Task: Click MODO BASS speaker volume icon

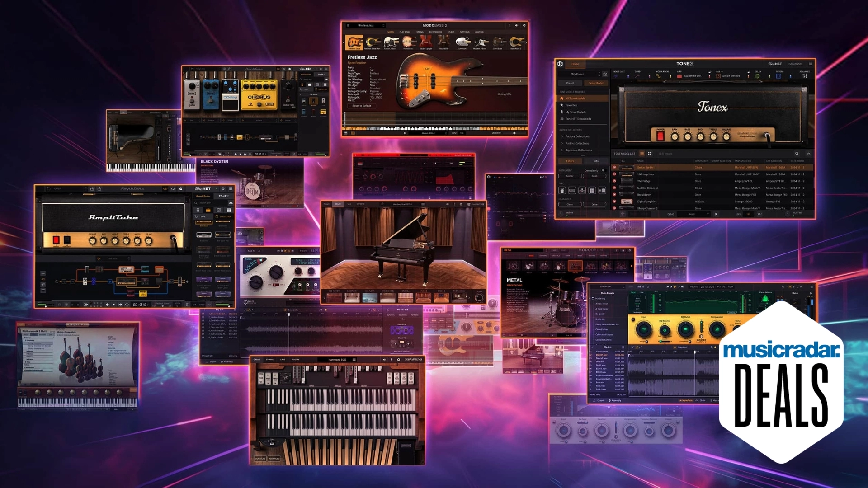Action: 517,25
